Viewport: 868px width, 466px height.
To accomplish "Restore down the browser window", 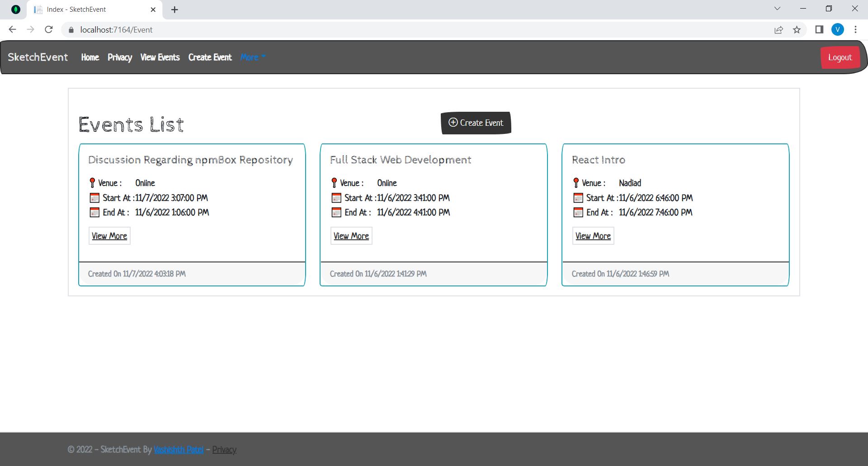I will pos(829,9).
